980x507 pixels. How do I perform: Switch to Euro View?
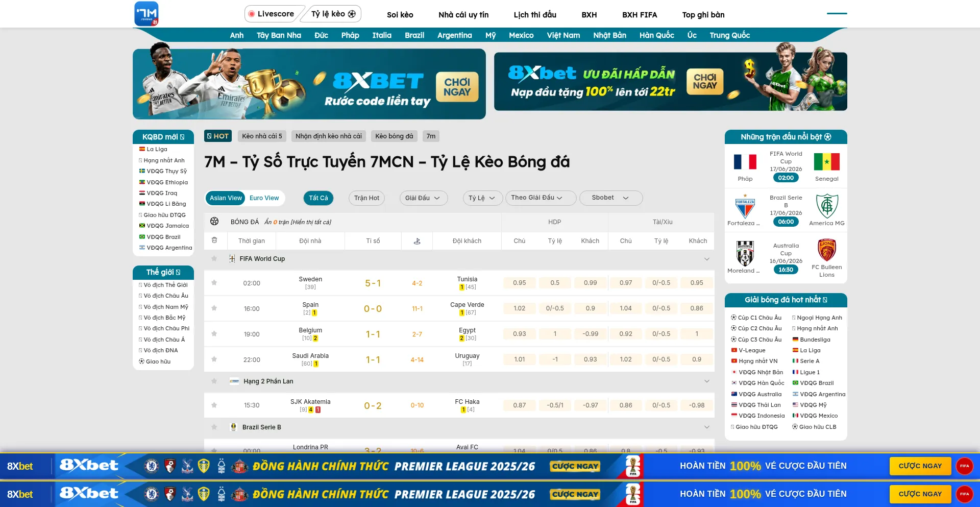(264, 198)
